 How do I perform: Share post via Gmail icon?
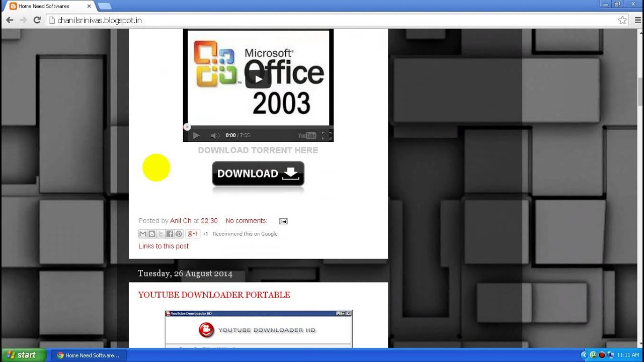(x=143, y=234)
